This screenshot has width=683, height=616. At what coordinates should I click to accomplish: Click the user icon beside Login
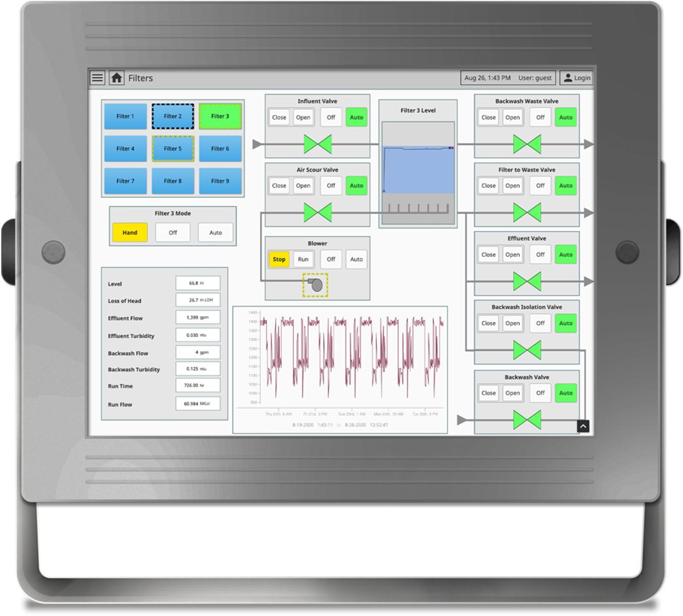[568, 78]
